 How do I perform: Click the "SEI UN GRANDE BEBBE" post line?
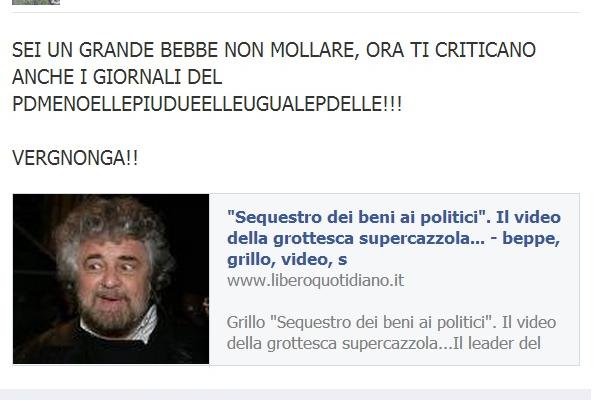pyautogui.click(x=274, y=50)
